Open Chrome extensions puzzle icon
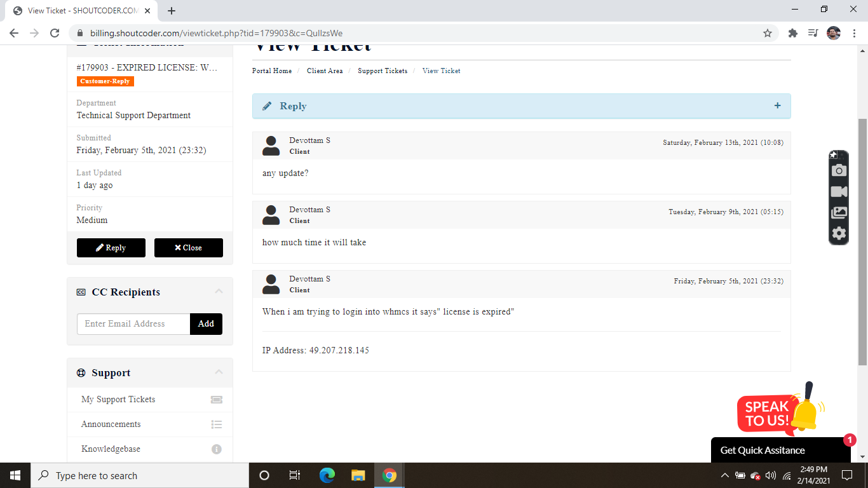 coord(792,33)
